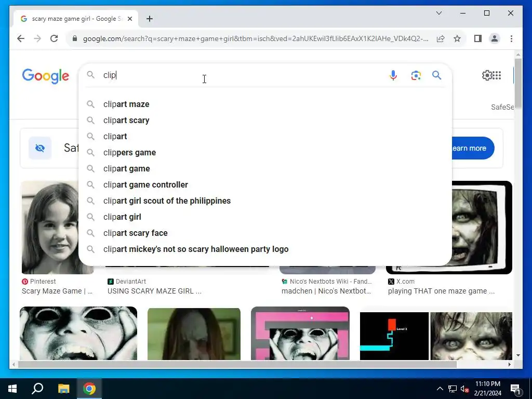
Task: Click the Learn more button
Action: [x=473, y=148]
